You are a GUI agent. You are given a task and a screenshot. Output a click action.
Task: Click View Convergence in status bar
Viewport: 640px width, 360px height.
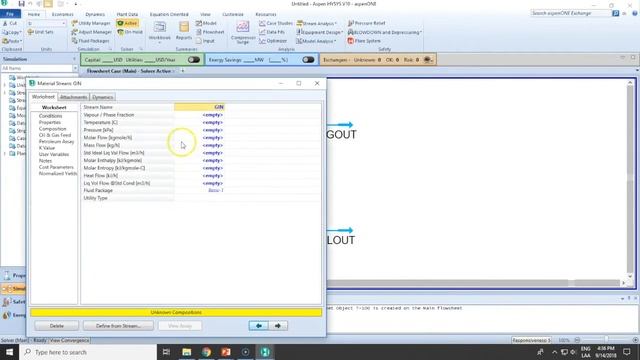click(x=70, y=340)
